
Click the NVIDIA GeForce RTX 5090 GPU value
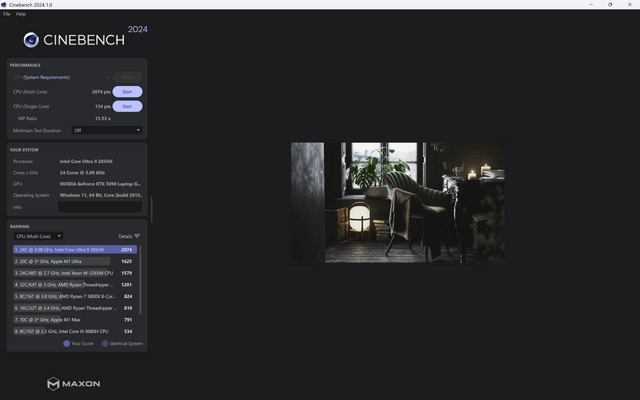click(100, 184)
